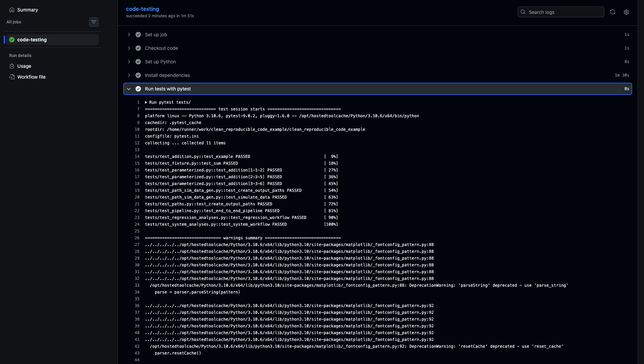The width and height of the screenshot is (644, 364).
Task: Click the parseString DeprecationWarning line
Action: pyautogui.click(x=359, y=285)
